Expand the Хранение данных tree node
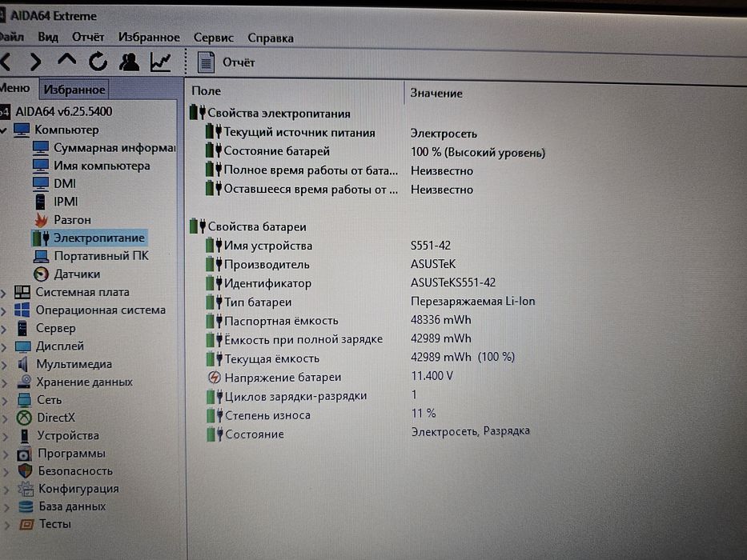 [5, 382]
